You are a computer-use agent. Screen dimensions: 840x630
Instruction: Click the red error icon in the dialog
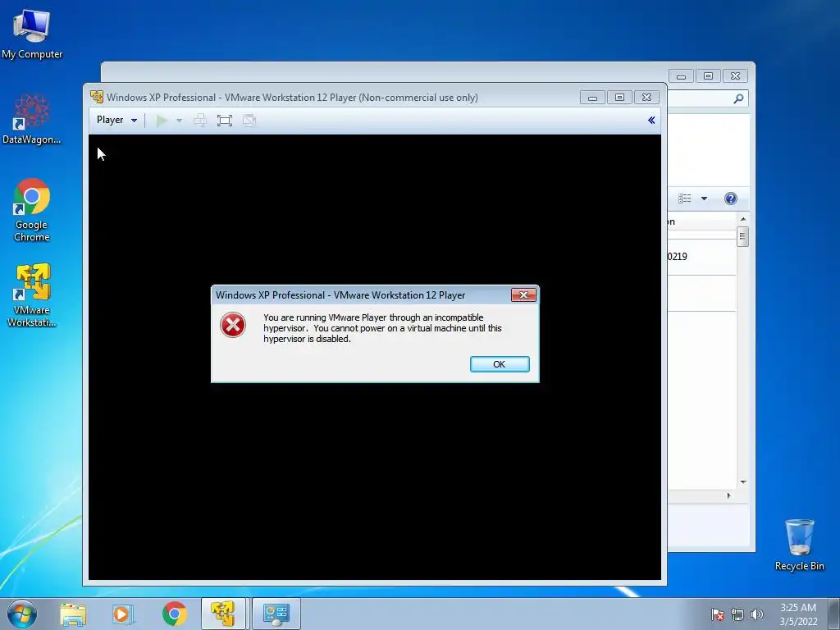[x=233, y=325]
